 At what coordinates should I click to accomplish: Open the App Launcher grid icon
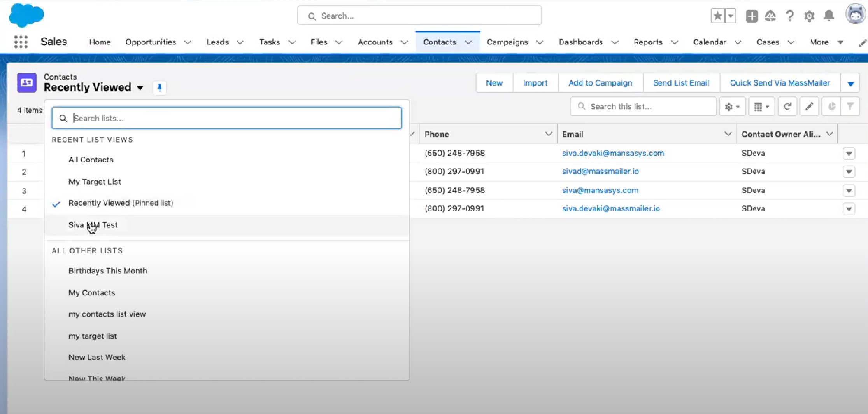21,42
